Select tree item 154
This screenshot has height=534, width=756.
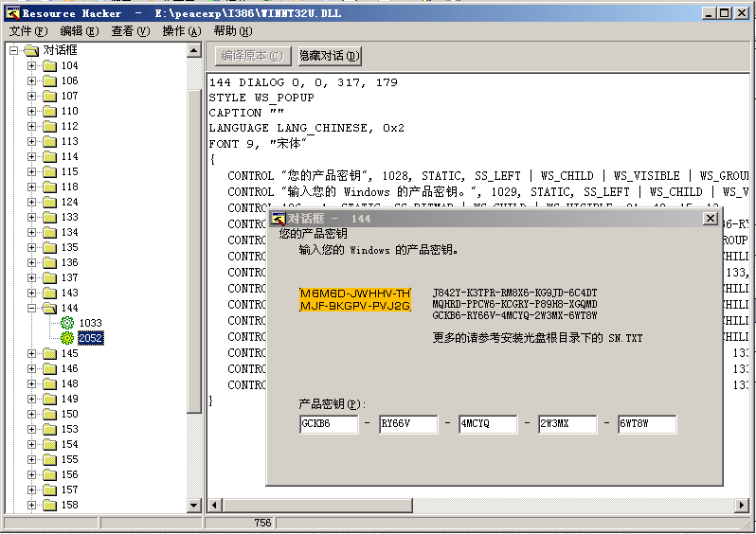point(69,444)
